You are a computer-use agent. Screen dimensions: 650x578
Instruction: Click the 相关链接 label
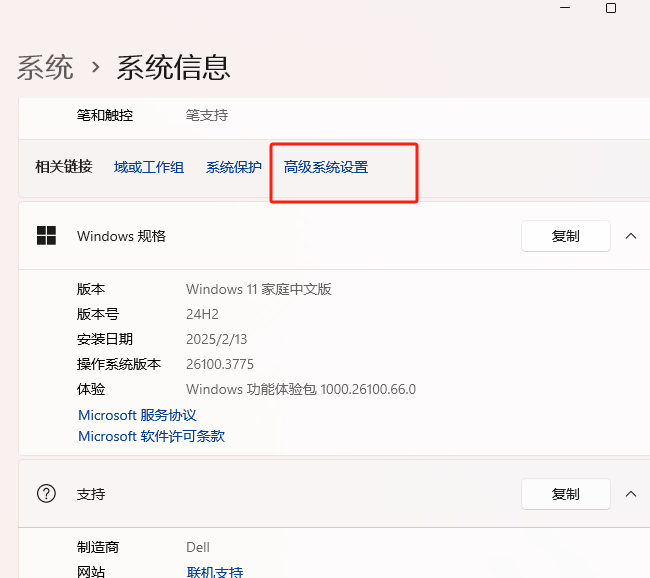point(64,167)
